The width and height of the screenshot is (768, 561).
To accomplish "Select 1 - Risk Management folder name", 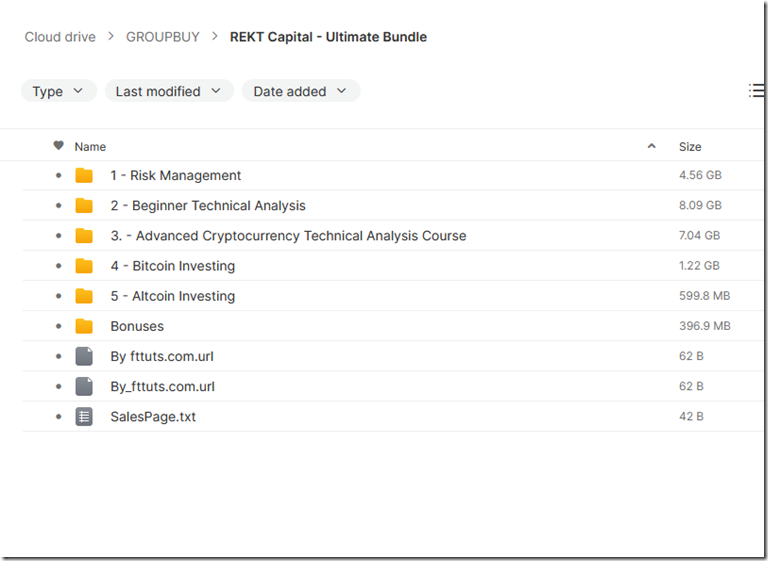I will [x=176, y=175].
